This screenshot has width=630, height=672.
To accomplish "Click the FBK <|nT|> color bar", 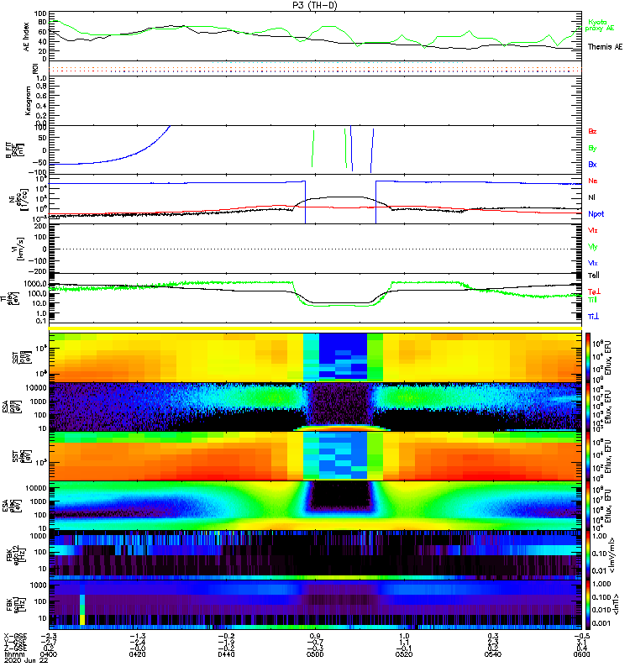I will (x=588, y=605).
